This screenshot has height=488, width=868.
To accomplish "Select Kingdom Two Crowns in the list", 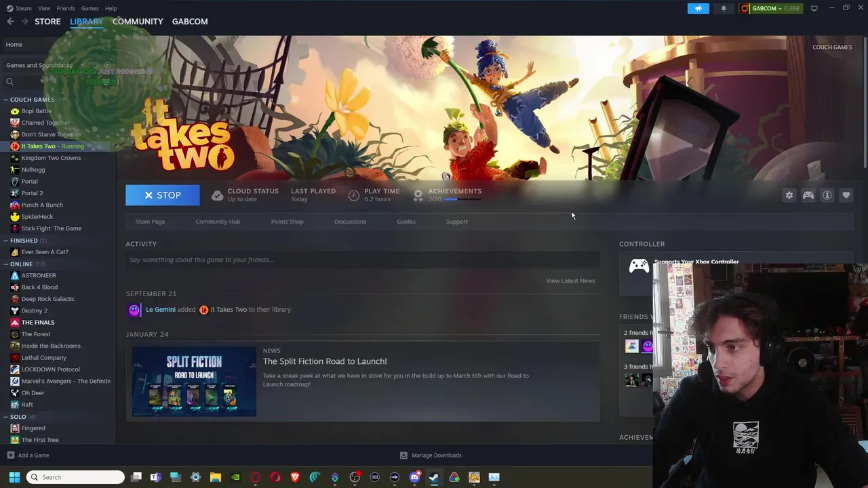I will pyautogui.click(x=51, y=158).
